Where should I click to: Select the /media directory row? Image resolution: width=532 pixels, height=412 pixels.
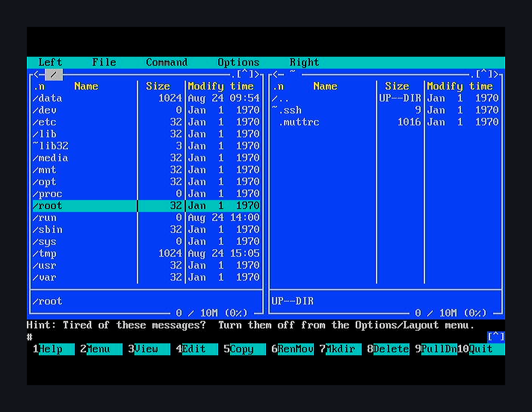pyautogui.click(x=146, y=158)
